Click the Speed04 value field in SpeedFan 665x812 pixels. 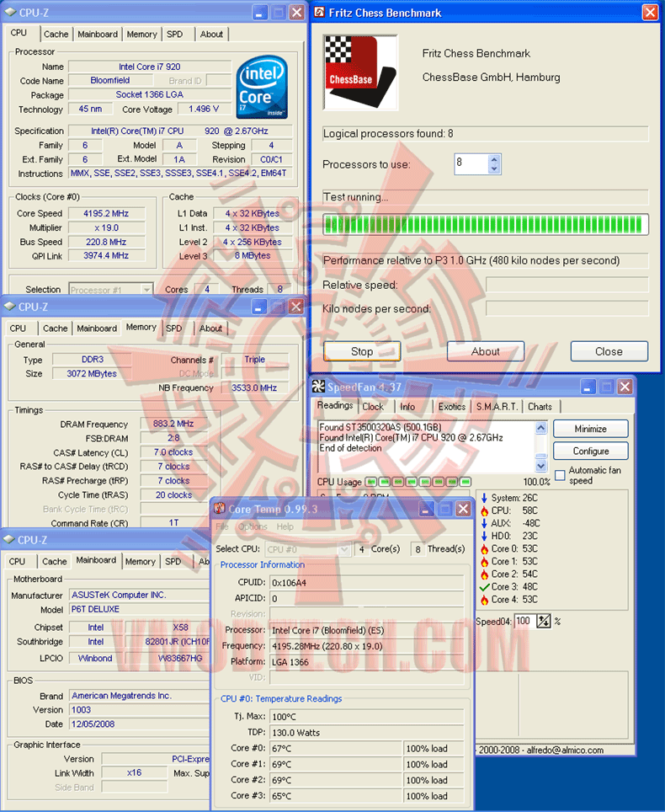pyautogui.click(x=524, y=621)
